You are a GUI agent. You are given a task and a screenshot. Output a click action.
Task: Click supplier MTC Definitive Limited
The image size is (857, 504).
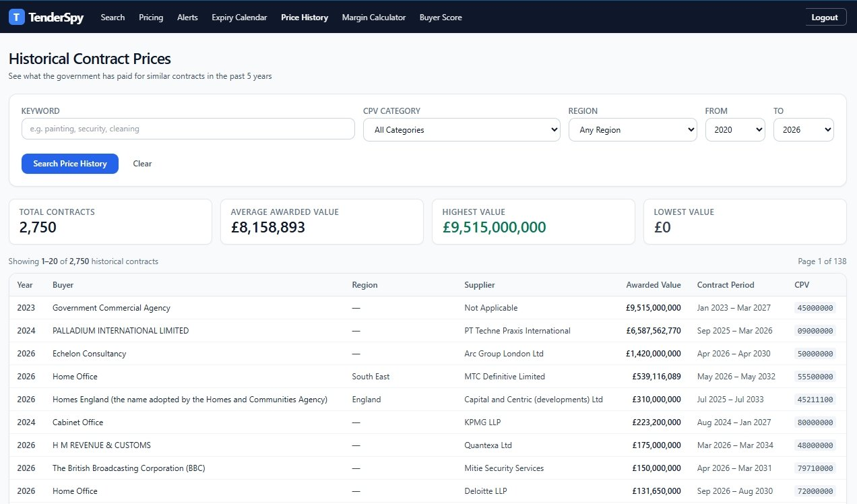tap(505, 377)
